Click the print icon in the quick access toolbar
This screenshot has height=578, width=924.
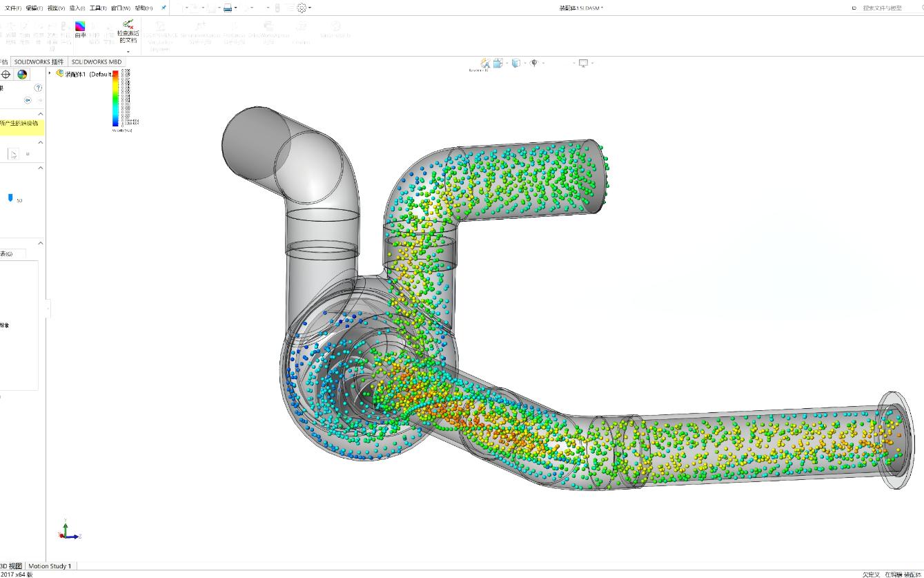(227, 8)
